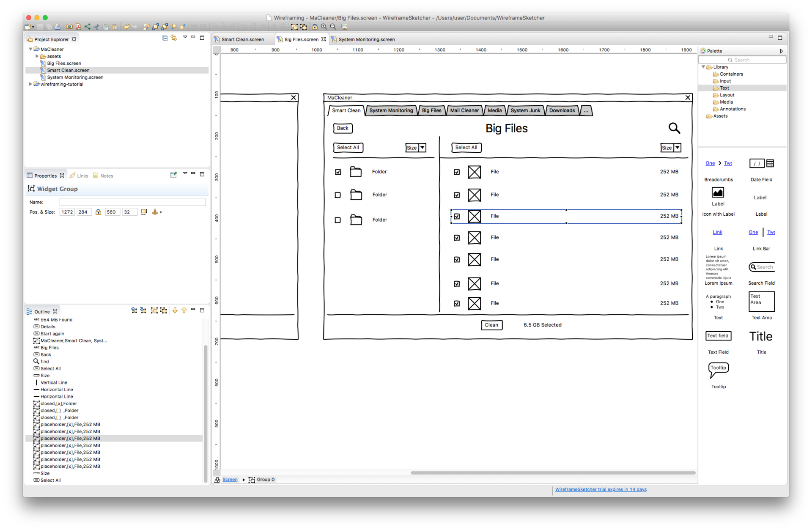This screenshot has height=530, width=812.
Task: Click the Screen breadcrumb link
Action: pyautogui.click(x=230, y=480)
